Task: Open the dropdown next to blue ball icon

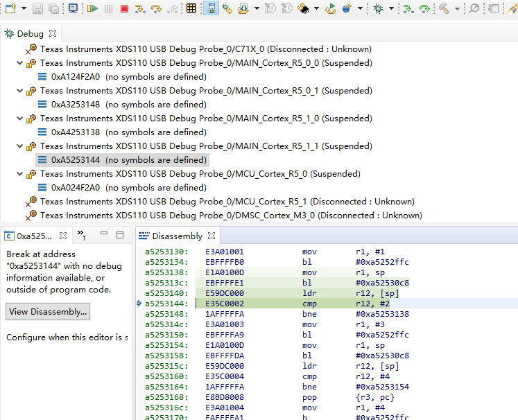Action: pos(360,8)
